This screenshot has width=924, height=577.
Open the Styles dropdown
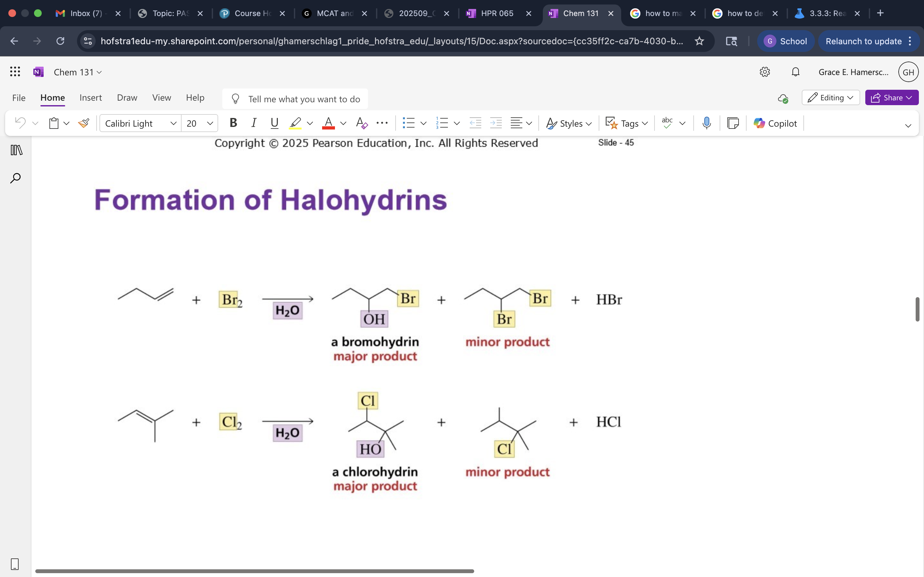click(x=569, y=123)
